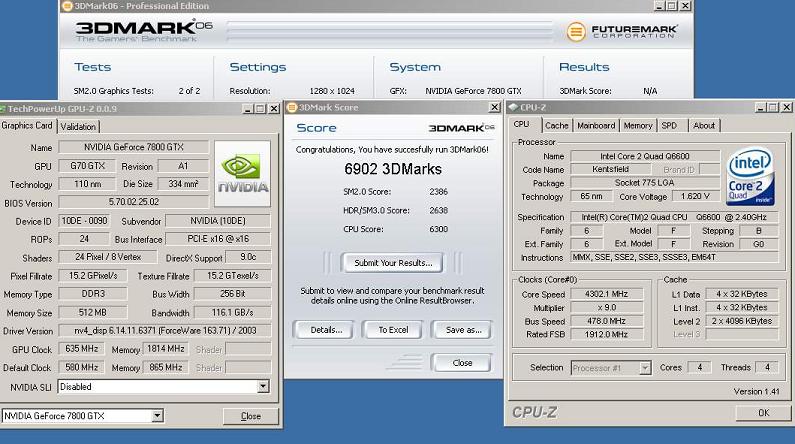Click the Version 1.41 text in CPU-Z
Image resolution: width=795 pixels, height=444 pixels.
tap(756, 391)
